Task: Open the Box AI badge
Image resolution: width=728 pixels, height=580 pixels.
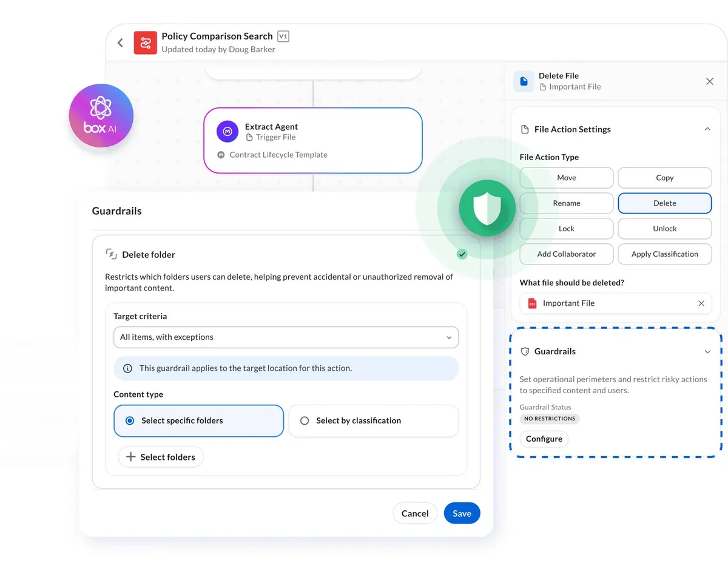Action: coord(101,116)
